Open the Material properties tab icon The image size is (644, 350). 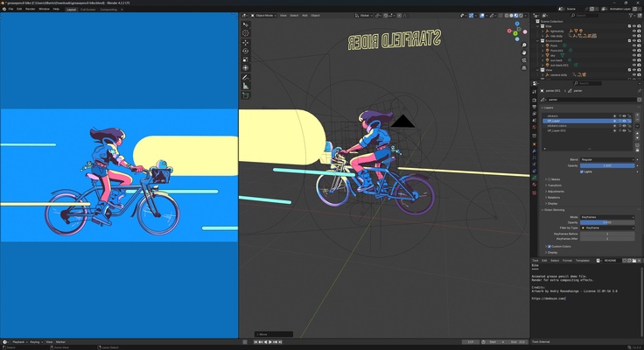[534, 185]
